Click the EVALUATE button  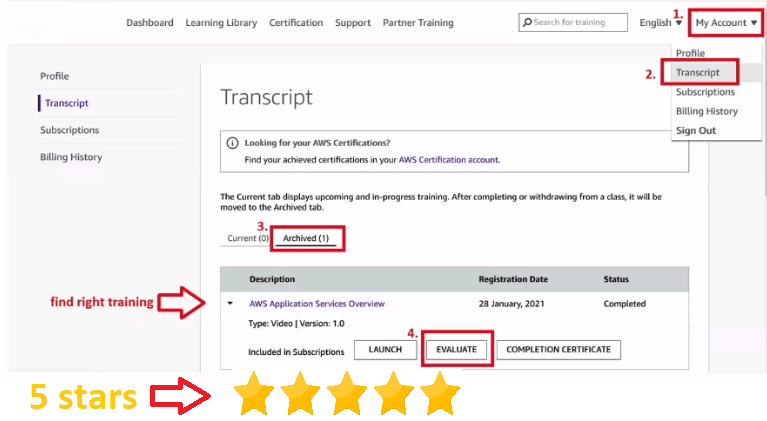coord(456,350)
